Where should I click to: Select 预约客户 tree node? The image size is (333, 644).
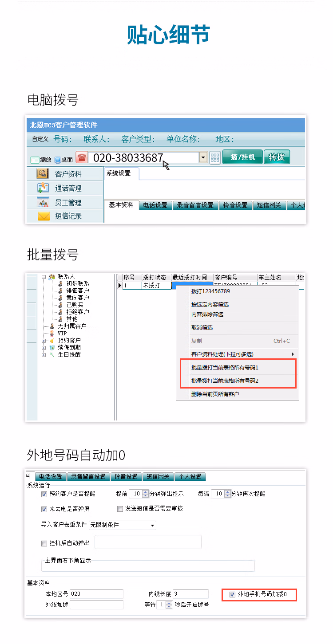[x=69, y=340]
